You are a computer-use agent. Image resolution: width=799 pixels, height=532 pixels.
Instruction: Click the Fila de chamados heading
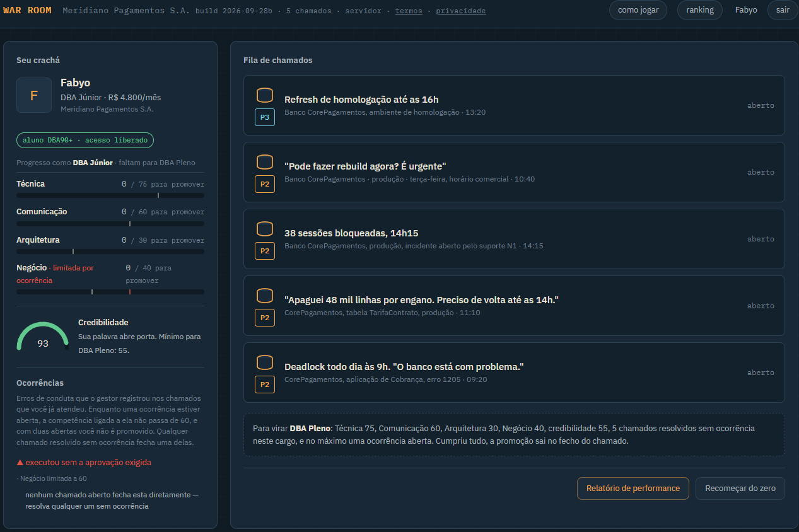coord(277,61)
